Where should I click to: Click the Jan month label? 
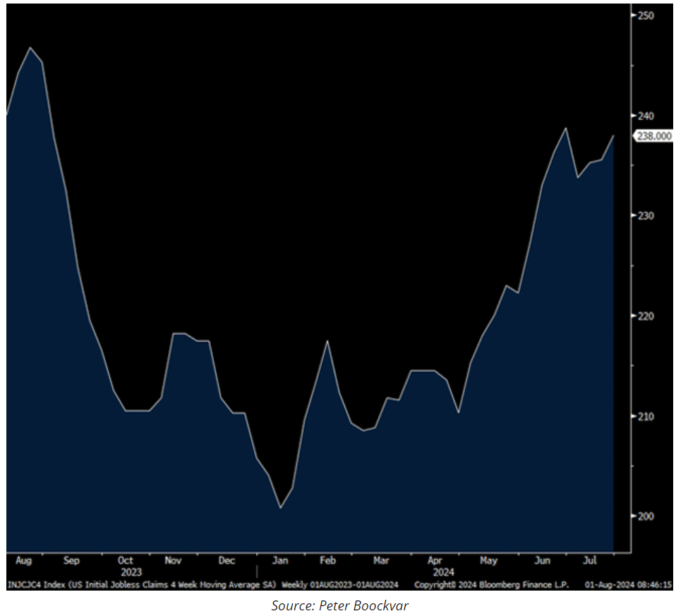pos(280,560)
